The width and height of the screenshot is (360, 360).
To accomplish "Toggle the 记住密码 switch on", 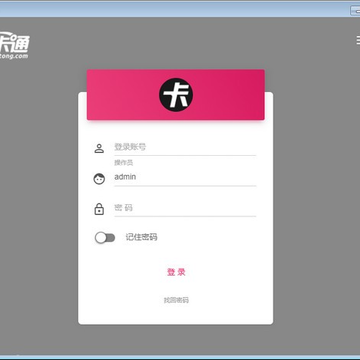I will coord(105,238).
